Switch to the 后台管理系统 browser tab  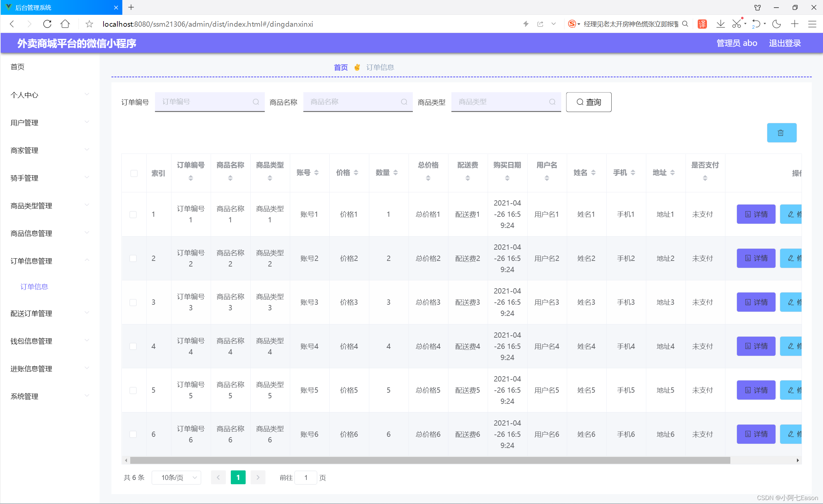pos(61,7)
